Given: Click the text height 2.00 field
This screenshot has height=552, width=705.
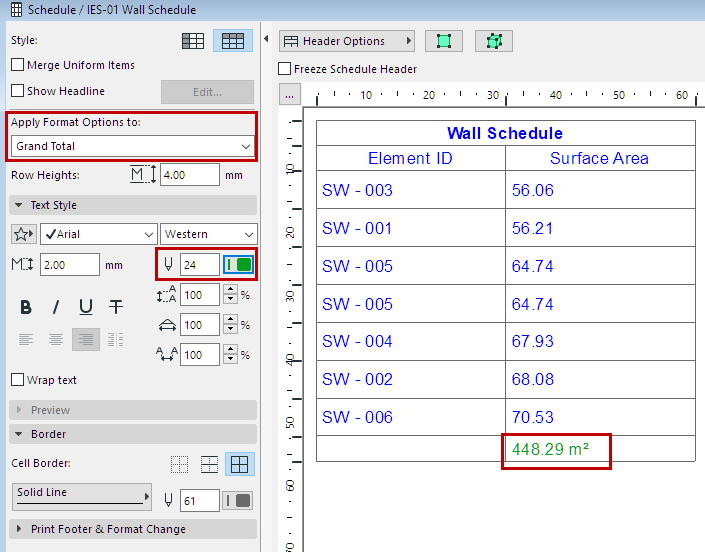Looking at the screenshot, I should tap(70, 265).
